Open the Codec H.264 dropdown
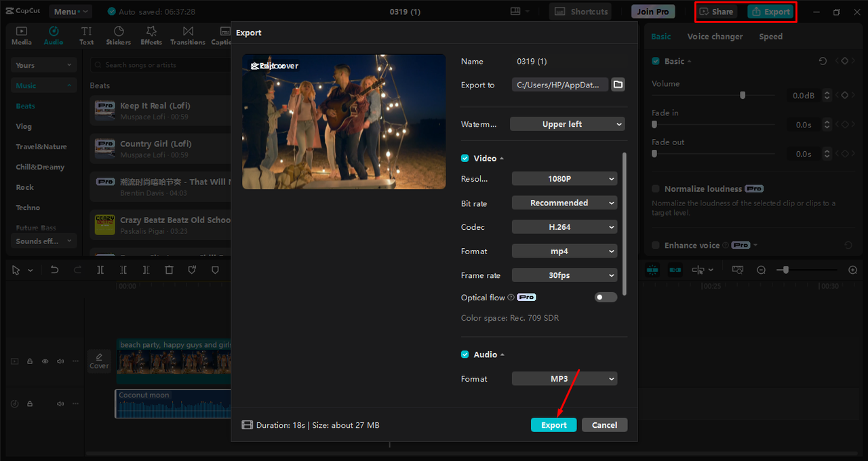This screenshot has height=461, width=868. 564,227
